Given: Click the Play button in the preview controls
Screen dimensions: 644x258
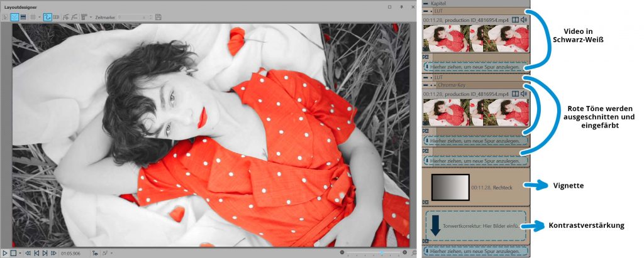Looking at the screenshot, I should coord(5,253).
